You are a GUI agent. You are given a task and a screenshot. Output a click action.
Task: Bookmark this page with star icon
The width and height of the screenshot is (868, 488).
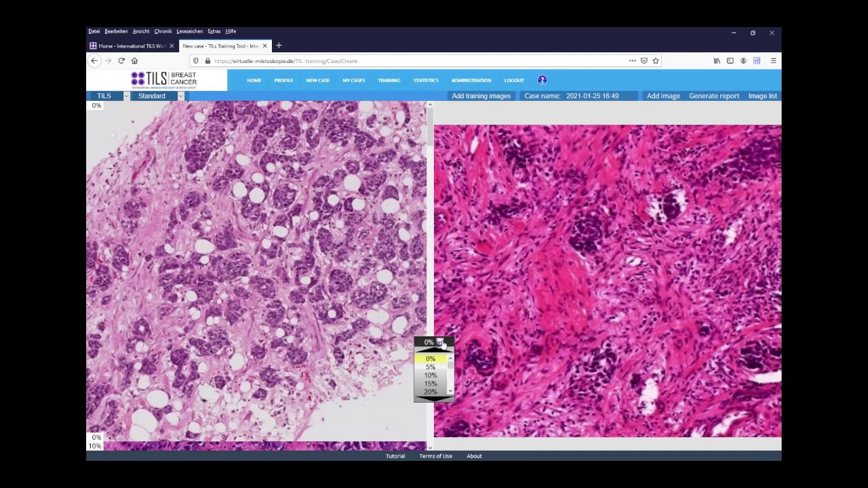coord(656,60)
